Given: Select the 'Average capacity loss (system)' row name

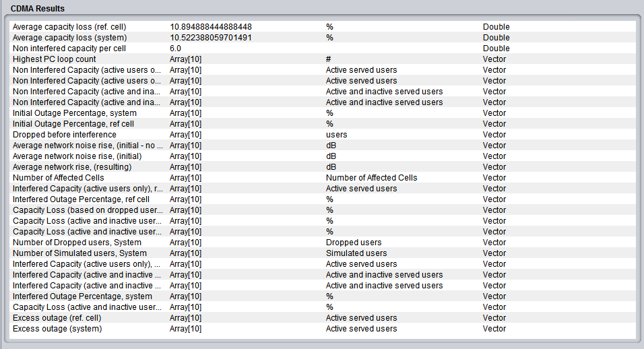Looking at the screenshot, I should coord(70,38).
